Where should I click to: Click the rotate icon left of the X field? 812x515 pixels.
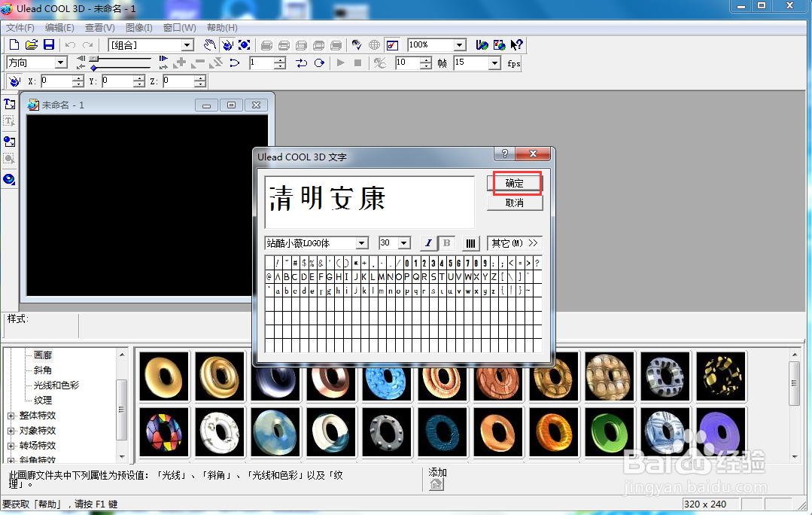[x=14, y=81]
